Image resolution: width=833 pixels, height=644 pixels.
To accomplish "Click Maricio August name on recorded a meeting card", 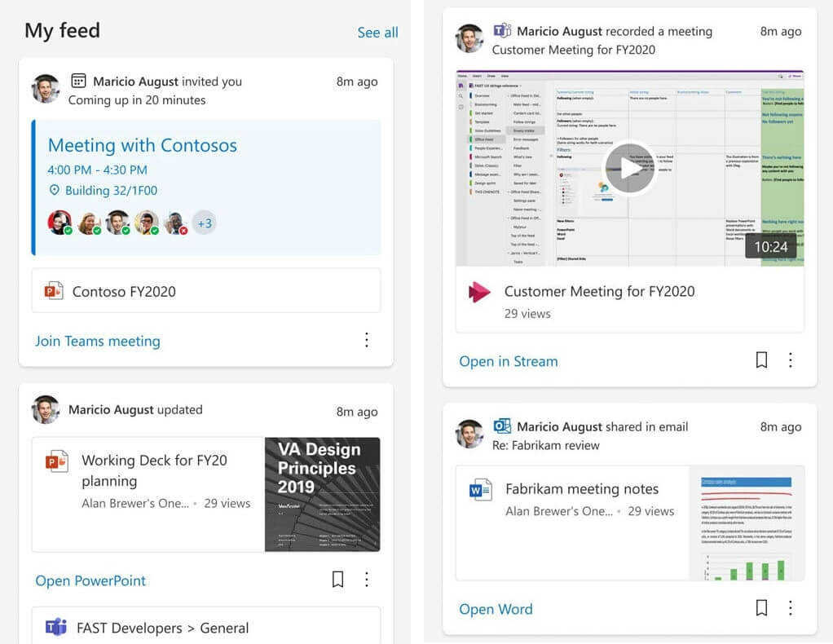I will 559,31.
